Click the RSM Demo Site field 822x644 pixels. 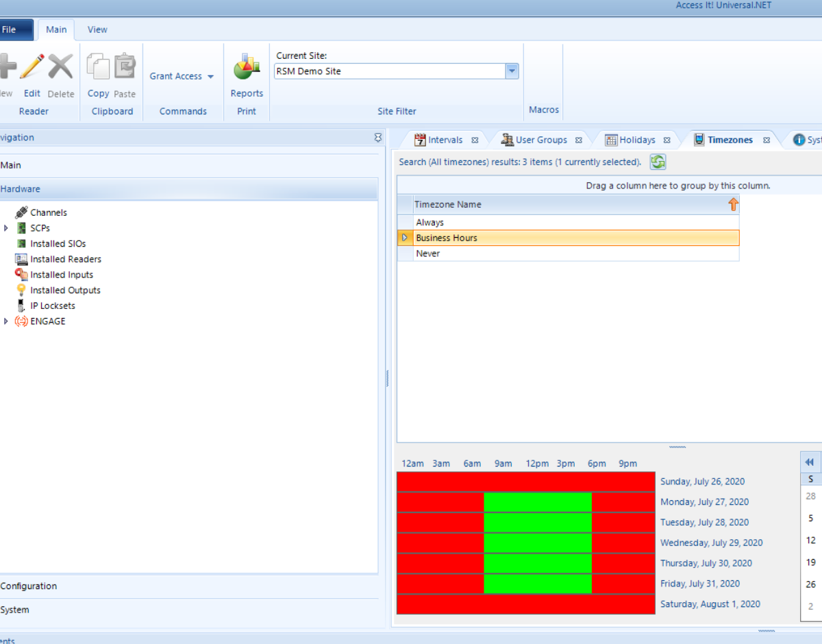pos(389,71)
